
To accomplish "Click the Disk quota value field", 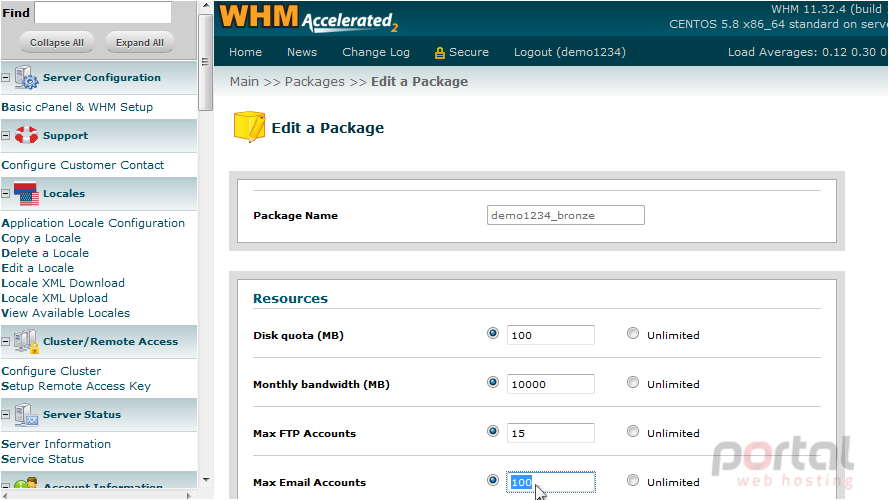I will coord(551,335).
